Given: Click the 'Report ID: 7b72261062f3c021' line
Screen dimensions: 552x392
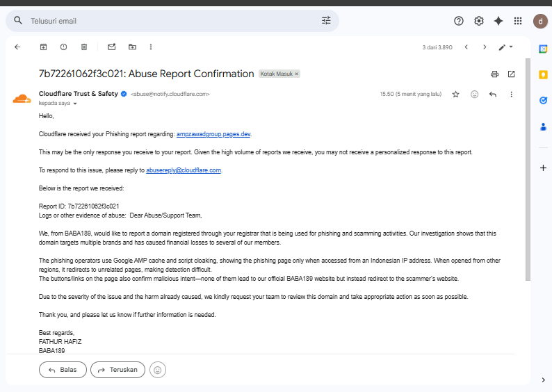Looking at the screenshot, I should (79, 206).
